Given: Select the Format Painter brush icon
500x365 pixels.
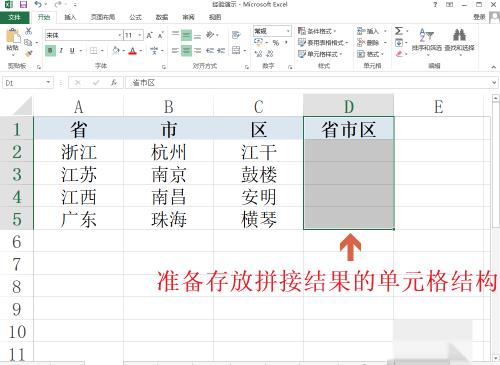Looking at the screenshot, I should coord(29,53).
